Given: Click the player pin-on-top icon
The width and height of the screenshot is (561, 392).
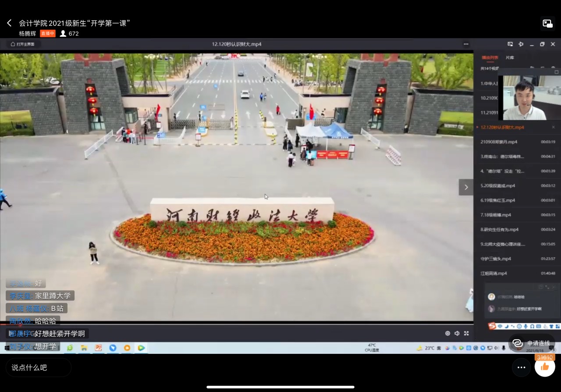Looking at the screenshot, I should 521,44.
